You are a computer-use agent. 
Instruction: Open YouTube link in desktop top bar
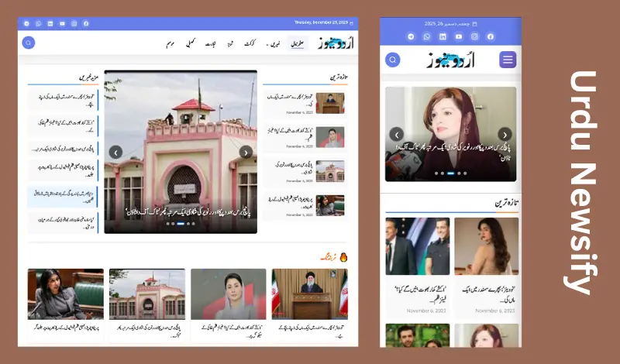62,24
